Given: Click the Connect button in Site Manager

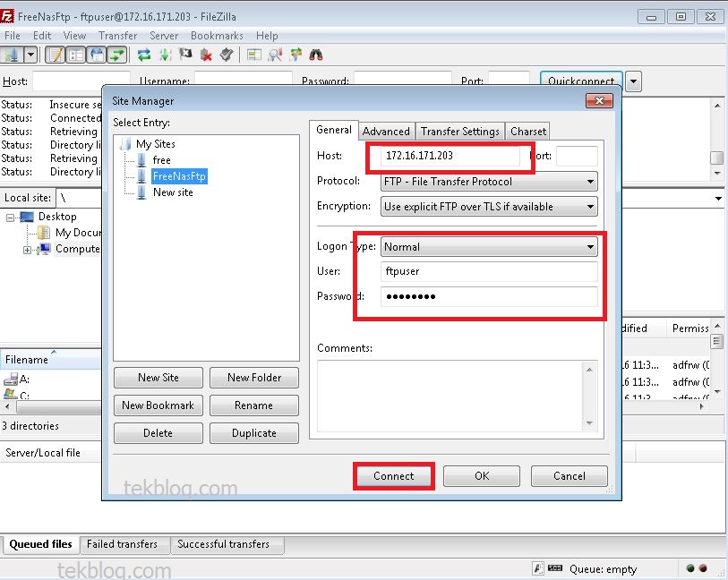Looking at the screenshot, I should [394, 476].
